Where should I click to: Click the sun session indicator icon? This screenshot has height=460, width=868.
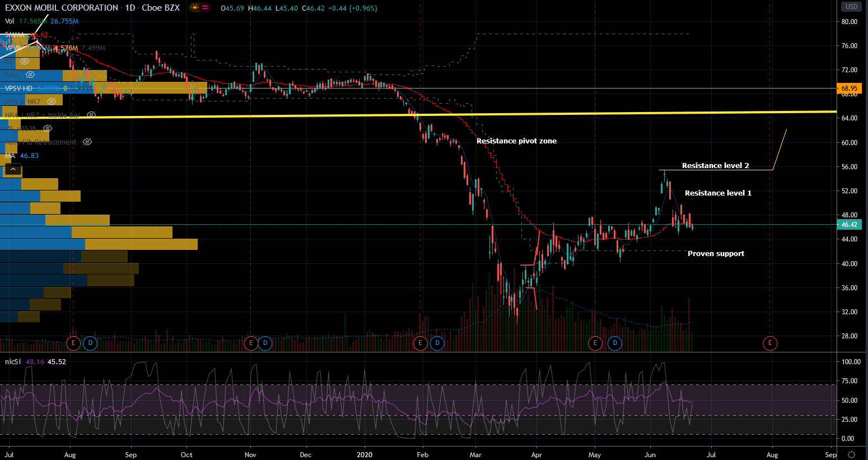pyautogui.click(x=195, y=7)
